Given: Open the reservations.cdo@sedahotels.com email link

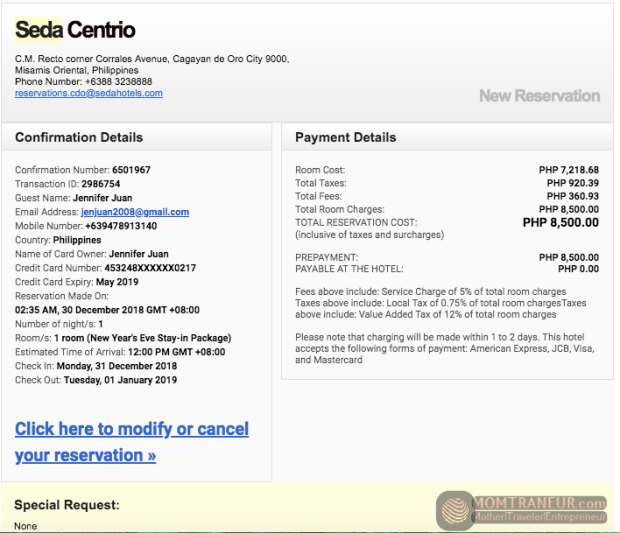Looking at the screenshot, I should [89, 93].
